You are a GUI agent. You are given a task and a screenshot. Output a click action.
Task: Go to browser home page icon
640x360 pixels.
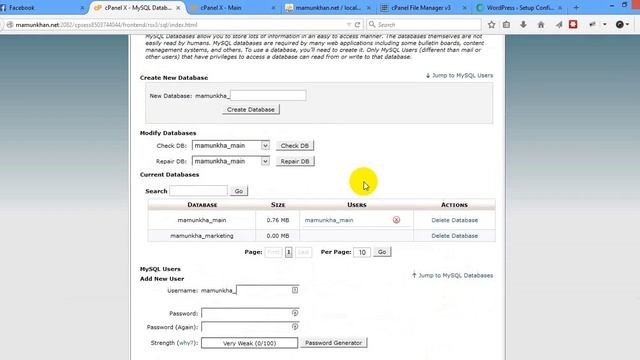[x=541, y=24]
